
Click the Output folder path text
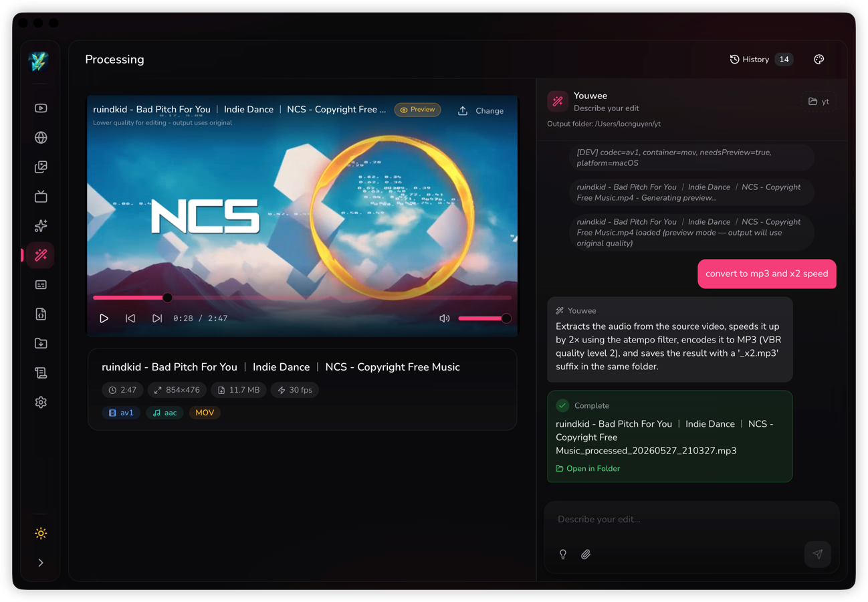pyautogui.click(x=604, y=124)
